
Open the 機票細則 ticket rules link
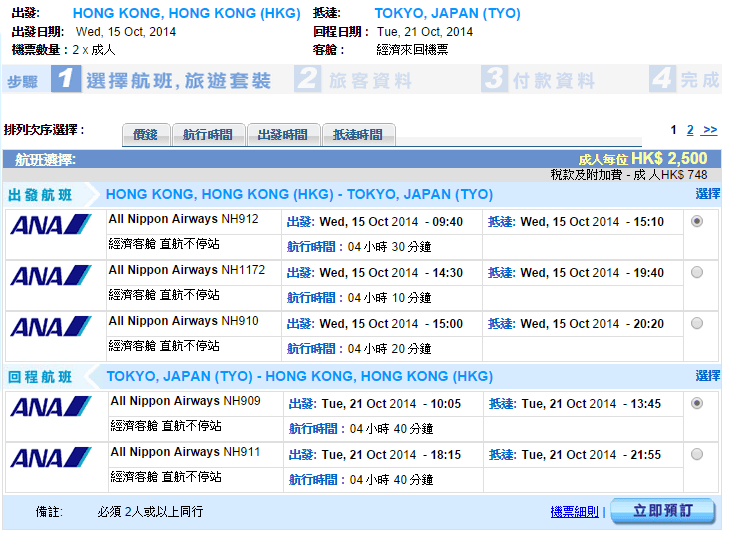pos(574,511)
